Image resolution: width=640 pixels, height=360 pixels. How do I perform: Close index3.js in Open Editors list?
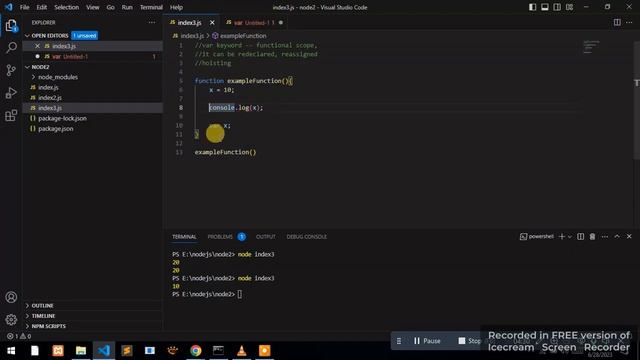[x=38, y=46]
